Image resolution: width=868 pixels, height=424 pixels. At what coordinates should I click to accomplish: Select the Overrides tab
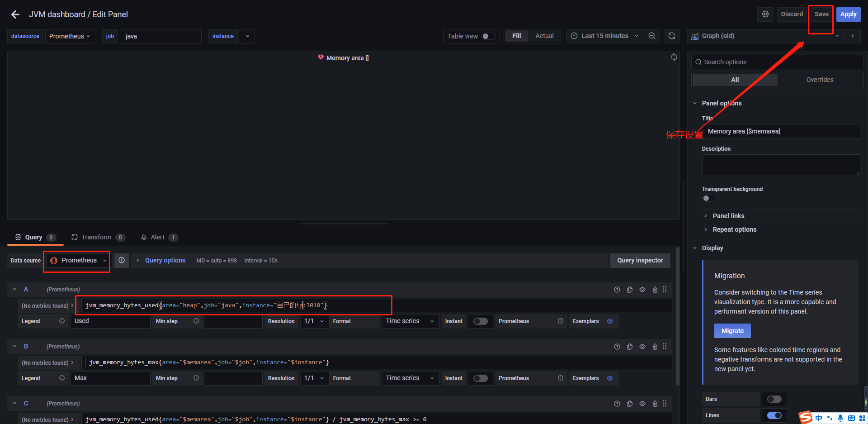(x=820, y=80)
